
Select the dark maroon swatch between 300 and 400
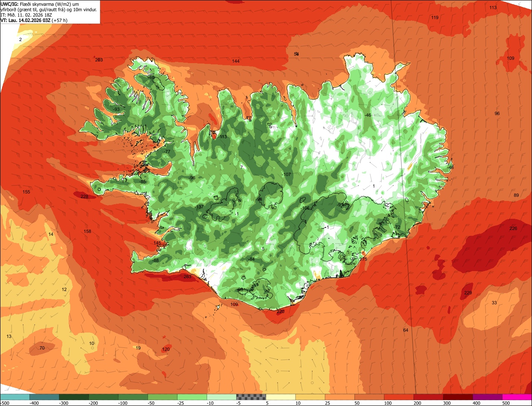point(458,397)
